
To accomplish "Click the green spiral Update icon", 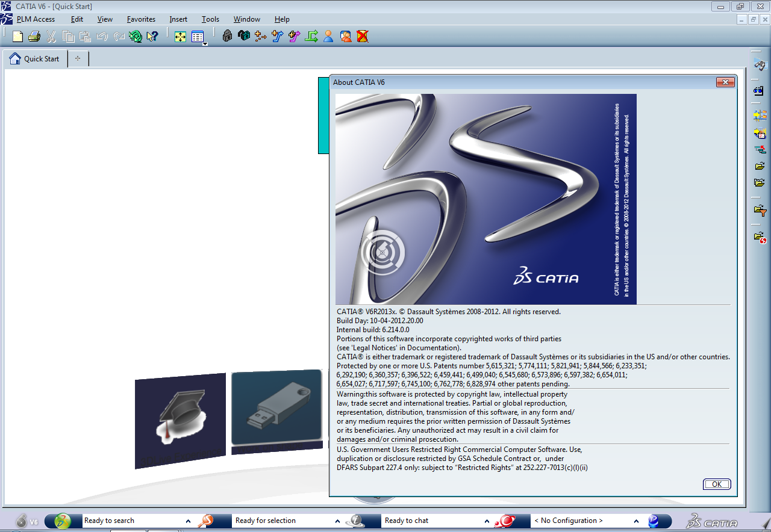I will pos(136,37).
